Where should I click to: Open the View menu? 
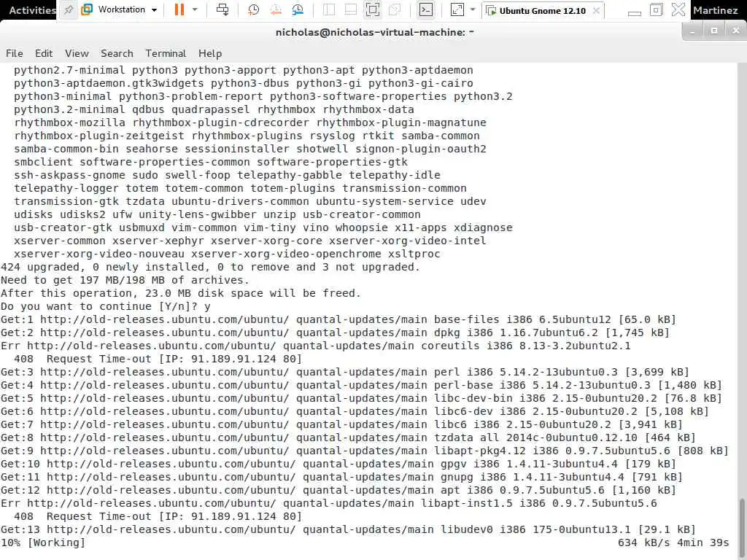(77, 53)
